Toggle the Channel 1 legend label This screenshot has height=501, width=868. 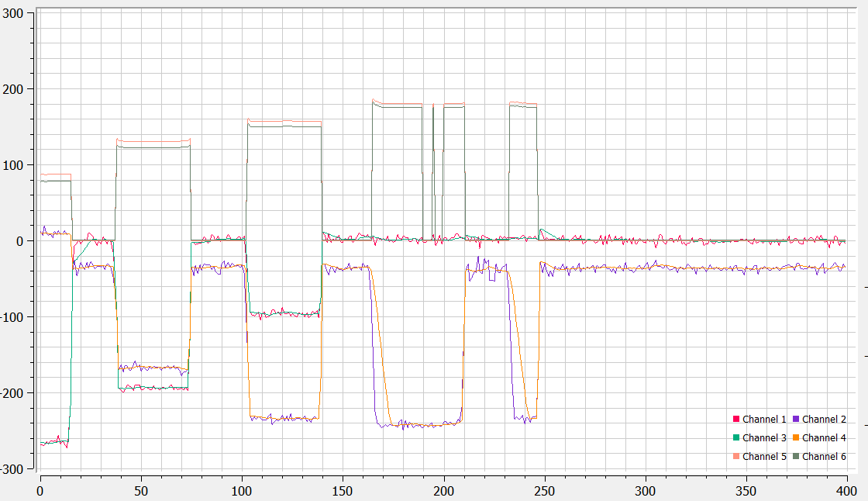pos(764,420)
